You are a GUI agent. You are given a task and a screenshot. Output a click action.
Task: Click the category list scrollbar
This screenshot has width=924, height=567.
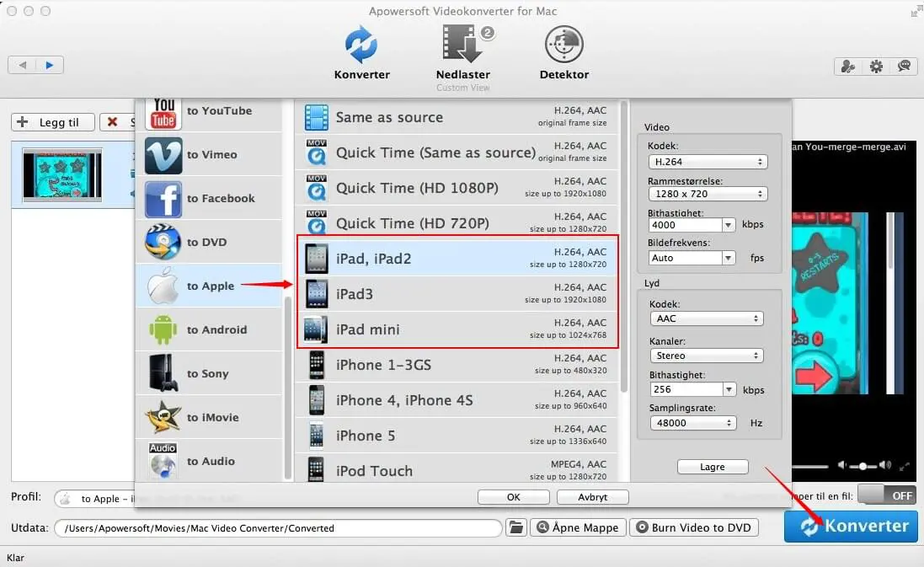pyautogui.click(x=287, y=388)
